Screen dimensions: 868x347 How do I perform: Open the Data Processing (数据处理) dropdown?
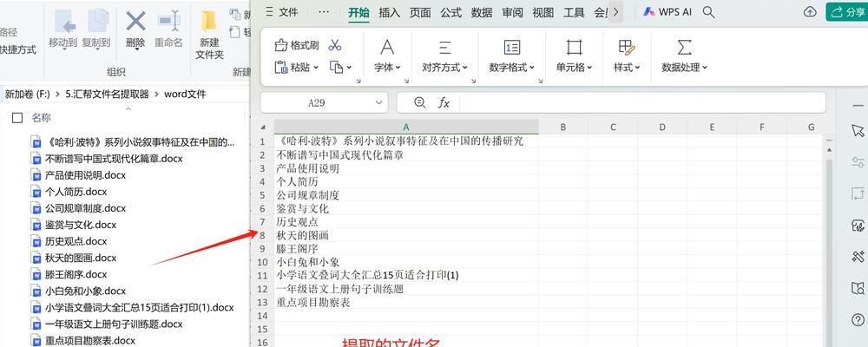click(x=685, y=68)
